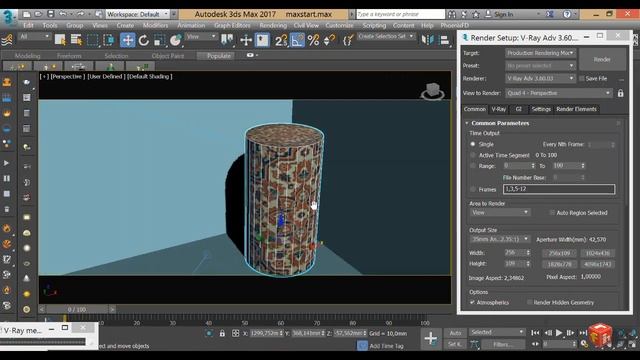Choose the 256x109 output size preset

559,253
